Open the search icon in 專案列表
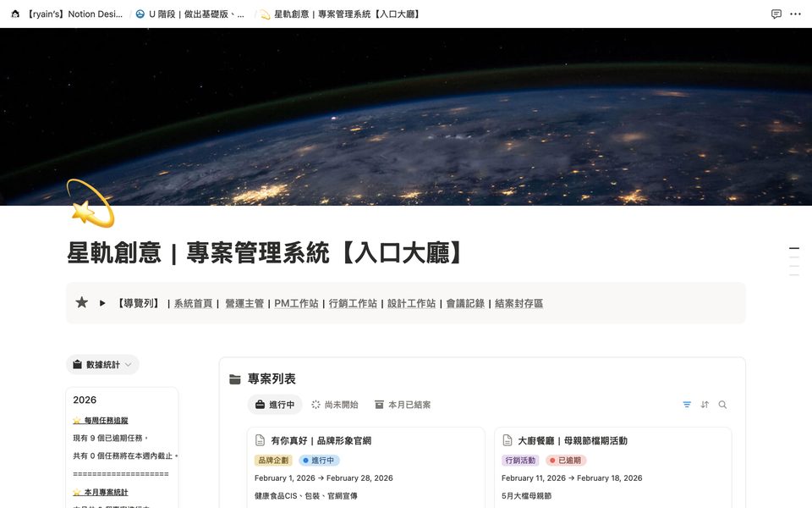Image resolution: width=812 pixels, height=508 pixels. (x=722, y=405)
